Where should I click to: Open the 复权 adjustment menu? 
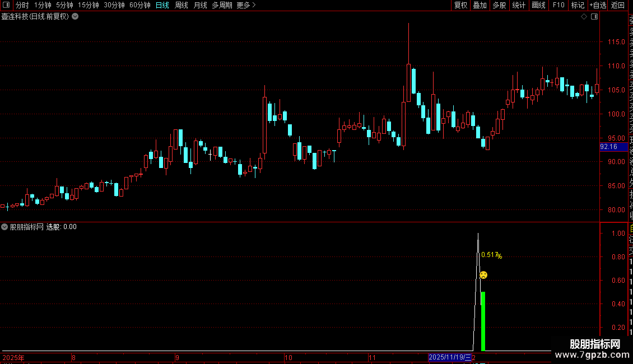460,5
